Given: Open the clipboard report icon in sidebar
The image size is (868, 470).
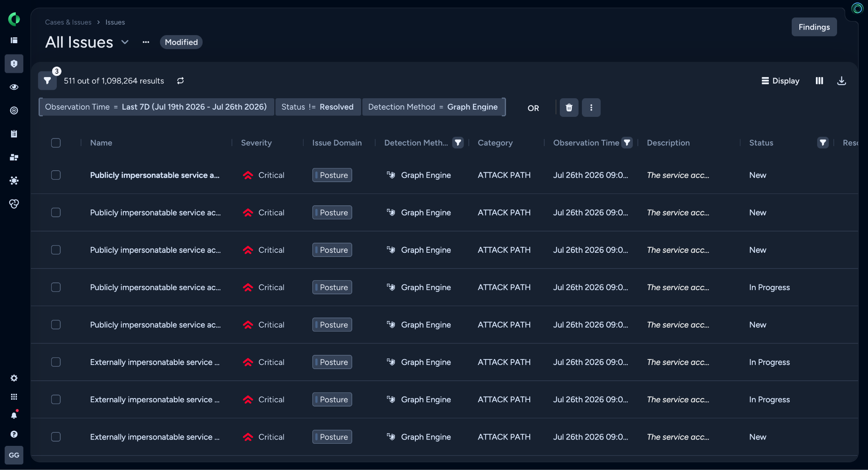Looking at the screenshot, I should click(14, 134).
